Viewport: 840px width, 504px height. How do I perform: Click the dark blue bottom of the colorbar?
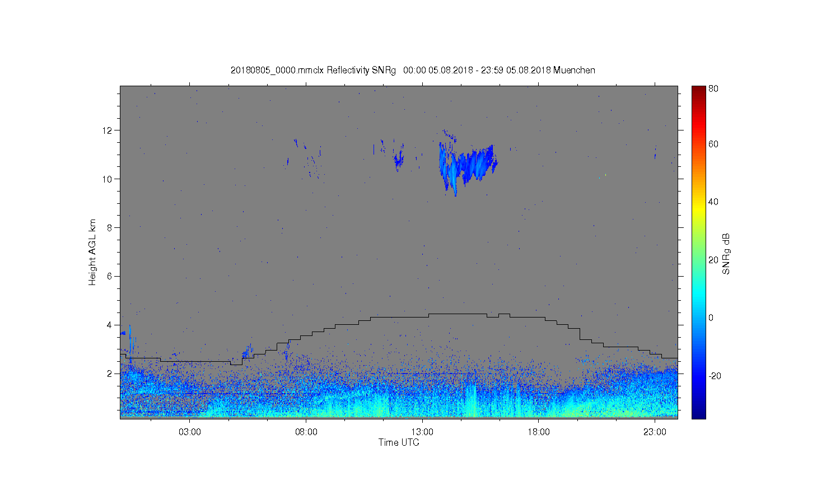(x=698, y=413)
